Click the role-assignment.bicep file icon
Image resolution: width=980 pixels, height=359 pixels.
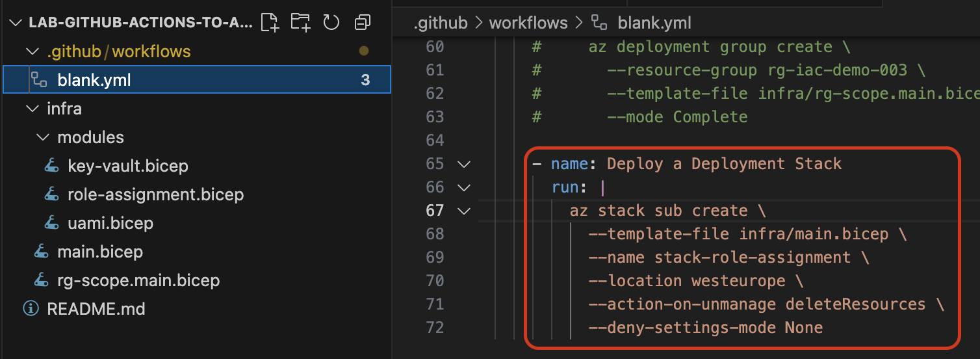tap(52, 194)
